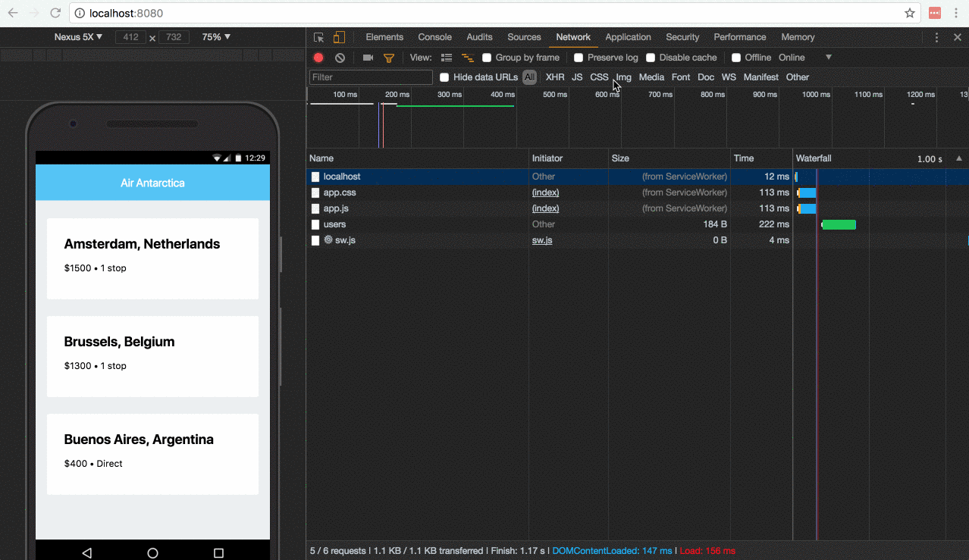Open the Sources tab
Screen dimensions: 969x560
[x=524, y=37]
